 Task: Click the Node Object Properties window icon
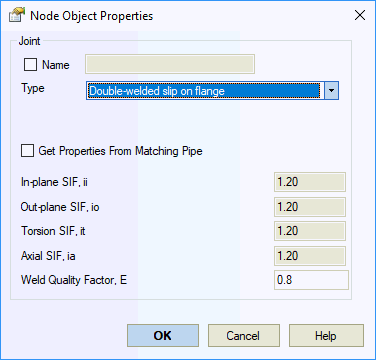[x=17, y=15]
